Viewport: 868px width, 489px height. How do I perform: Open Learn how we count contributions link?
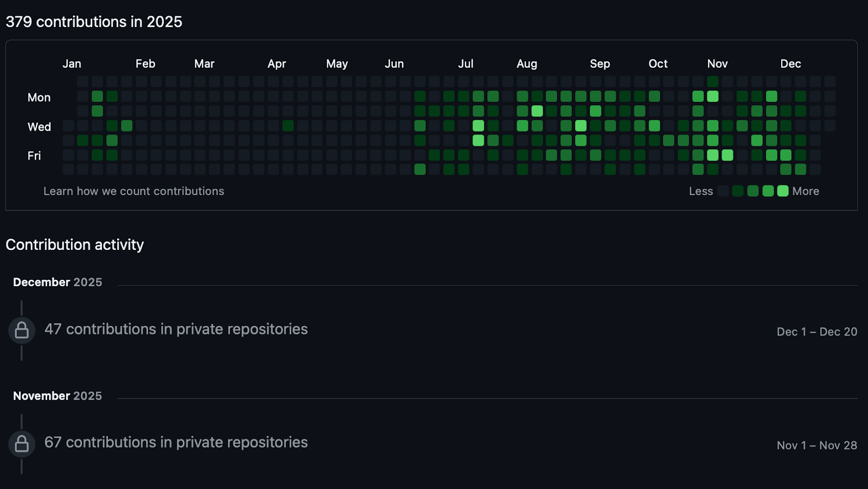tap(133, 191)
